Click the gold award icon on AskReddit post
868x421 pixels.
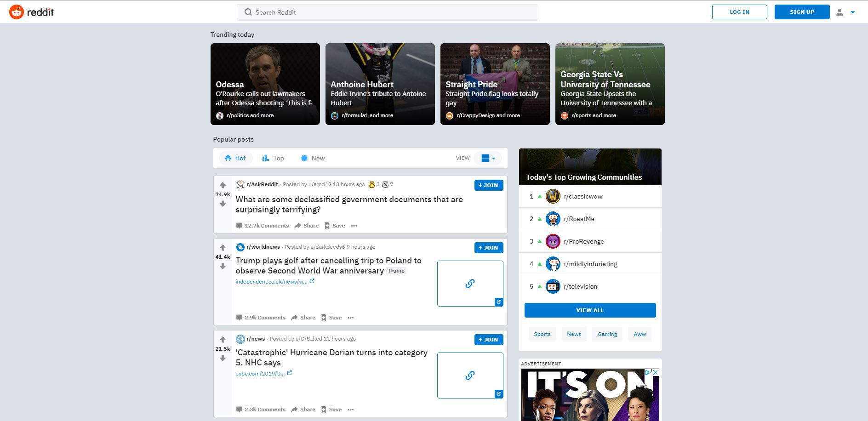click(372, 184)
